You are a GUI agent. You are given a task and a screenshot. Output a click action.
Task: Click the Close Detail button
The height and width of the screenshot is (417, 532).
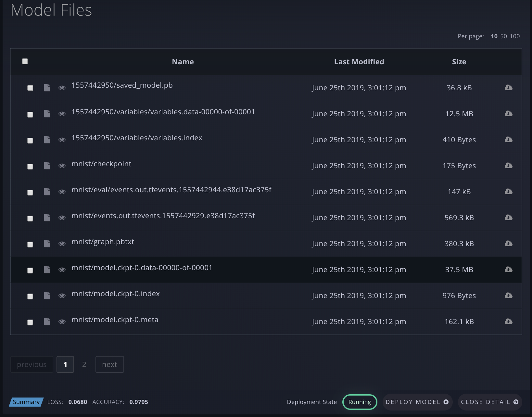click(490, 402)
